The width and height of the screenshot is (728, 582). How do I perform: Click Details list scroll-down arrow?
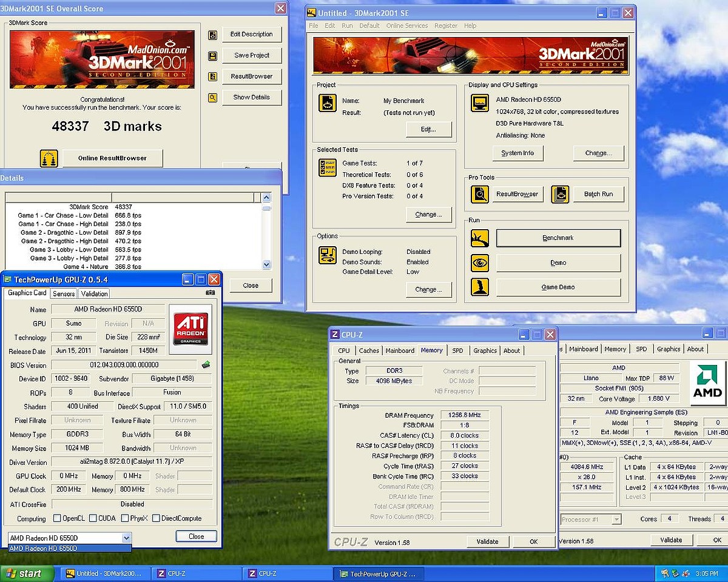point(266,265)
